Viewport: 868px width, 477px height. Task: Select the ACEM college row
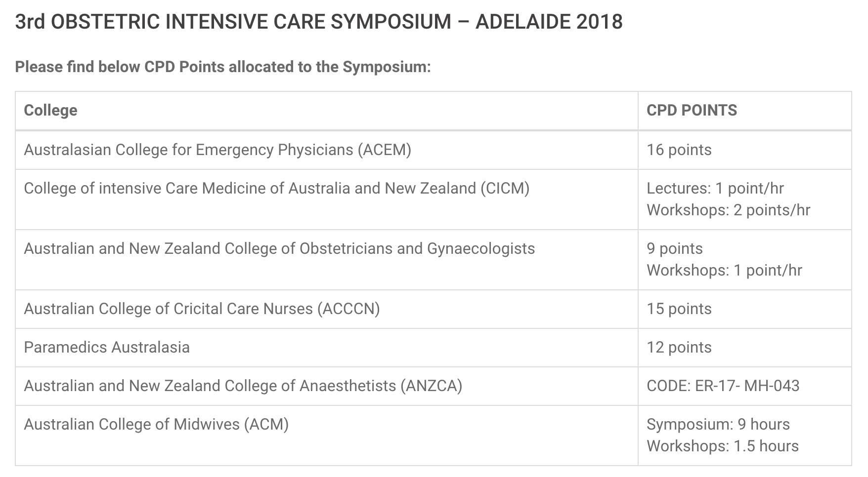433,150
